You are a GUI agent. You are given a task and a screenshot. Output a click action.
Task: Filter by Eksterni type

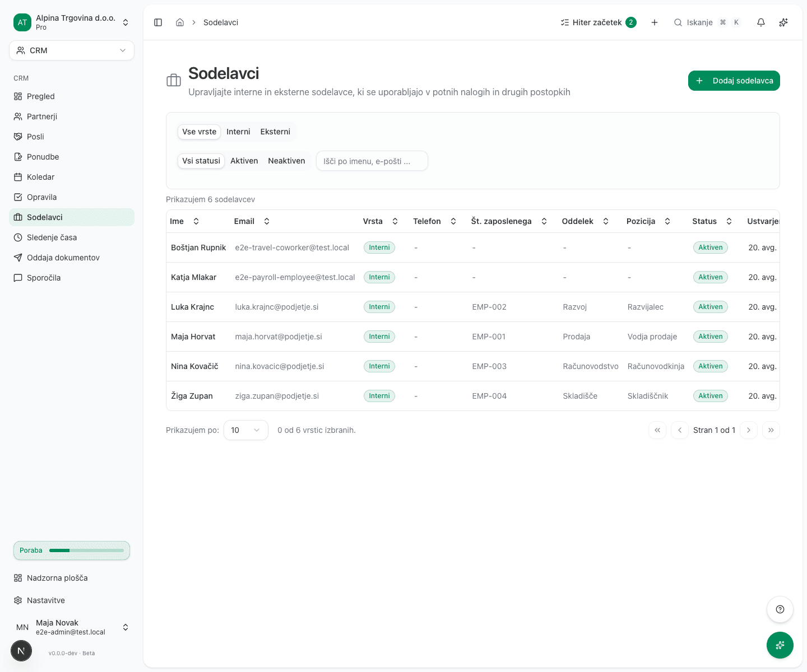coord(275,132)
